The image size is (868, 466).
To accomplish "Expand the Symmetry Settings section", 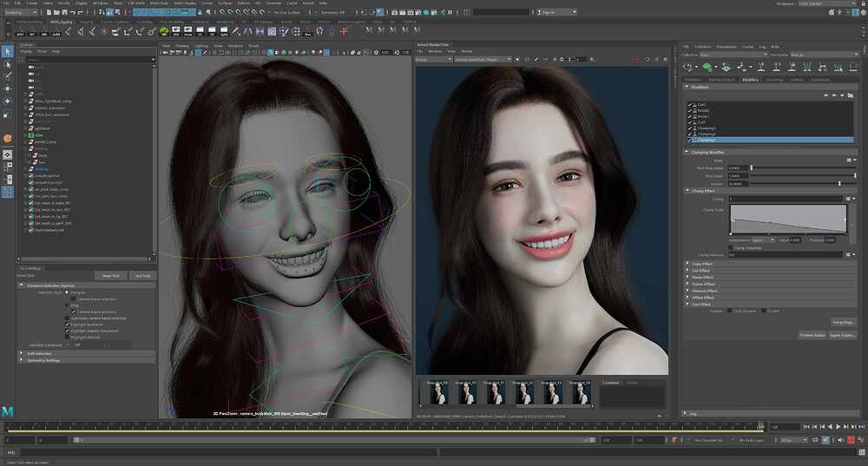I will [22, 360].
